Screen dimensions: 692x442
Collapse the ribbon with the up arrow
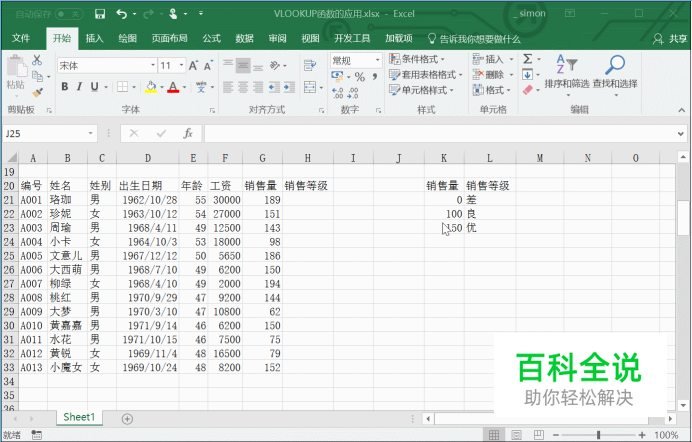coord(681,110)
